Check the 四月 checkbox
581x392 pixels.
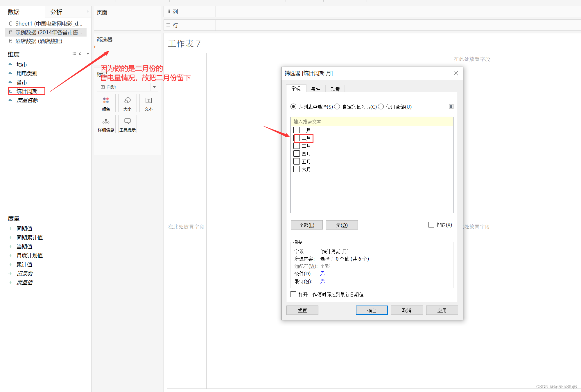click(x=297, y=153)
